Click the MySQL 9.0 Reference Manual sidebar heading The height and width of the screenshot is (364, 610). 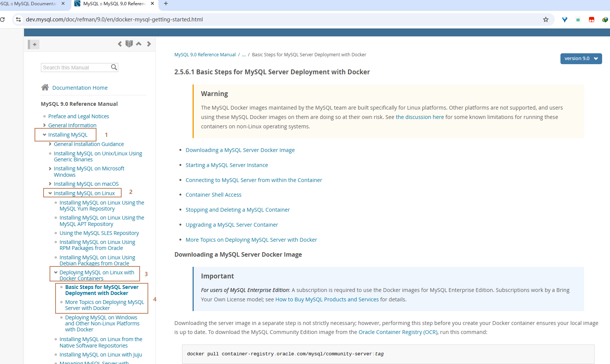79,104
